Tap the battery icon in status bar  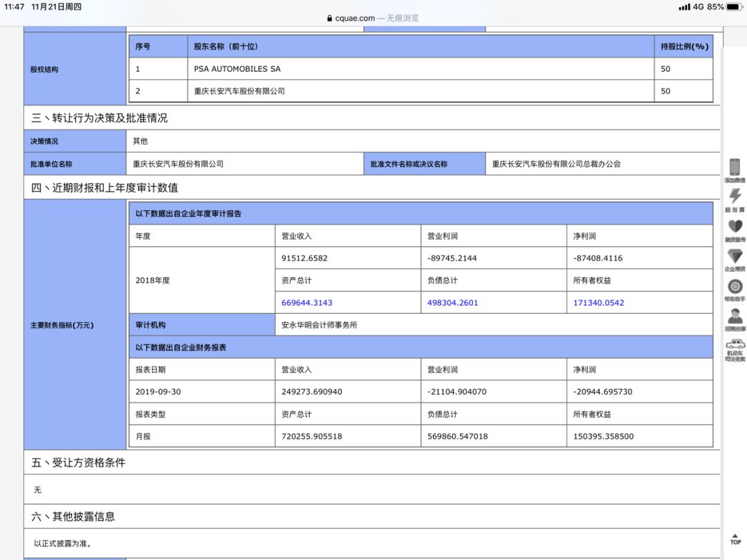[x=734, y=7]
